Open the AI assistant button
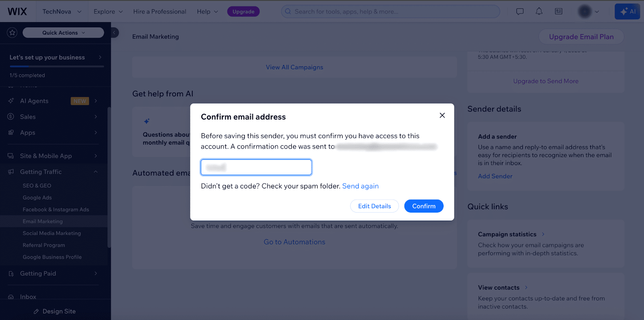Screen dimensions: 644x320 [x=627, y=11]
